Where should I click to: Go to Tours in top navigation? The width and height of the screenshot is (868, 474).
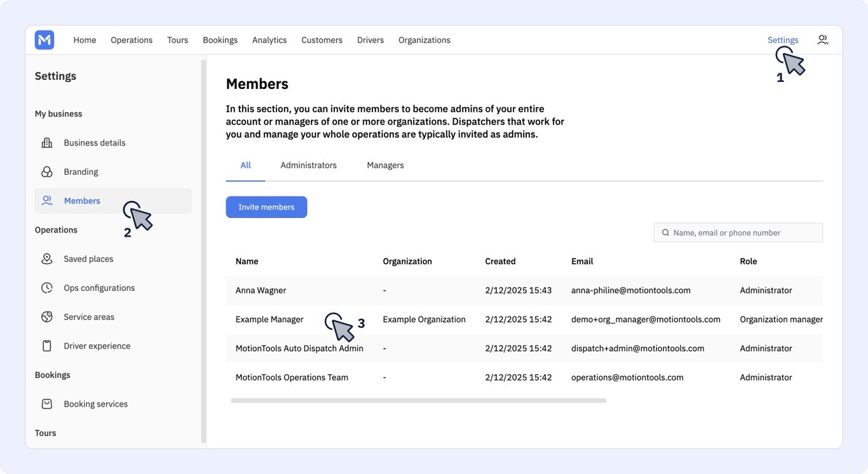click(x=178, y=40)
